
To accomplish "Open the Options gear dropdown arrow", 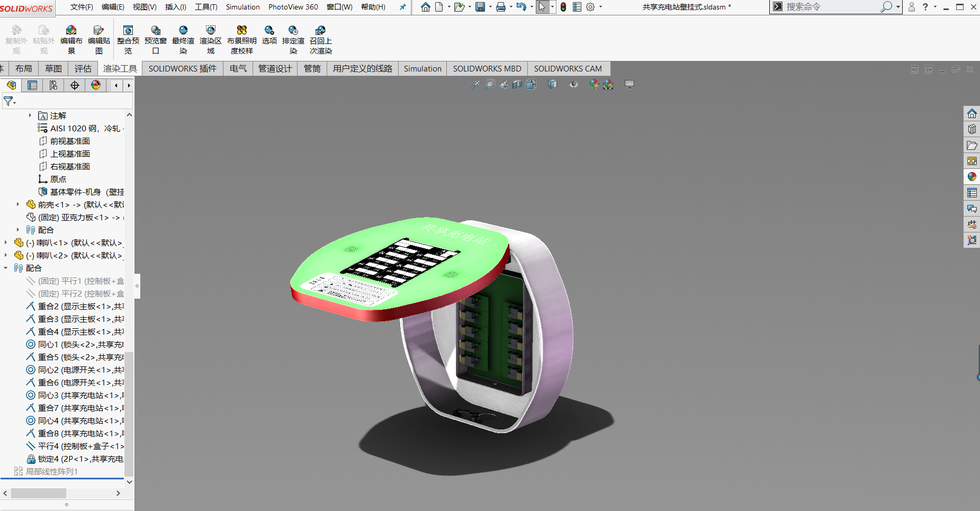I will point(600,7).
